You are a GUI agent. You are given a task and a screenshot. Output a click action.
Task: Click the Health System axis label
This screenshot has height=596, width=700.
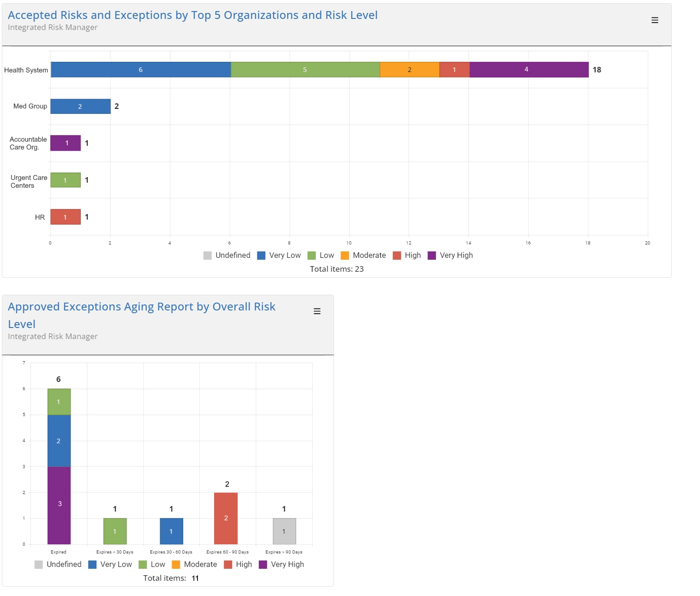click(x=26, y=70)
